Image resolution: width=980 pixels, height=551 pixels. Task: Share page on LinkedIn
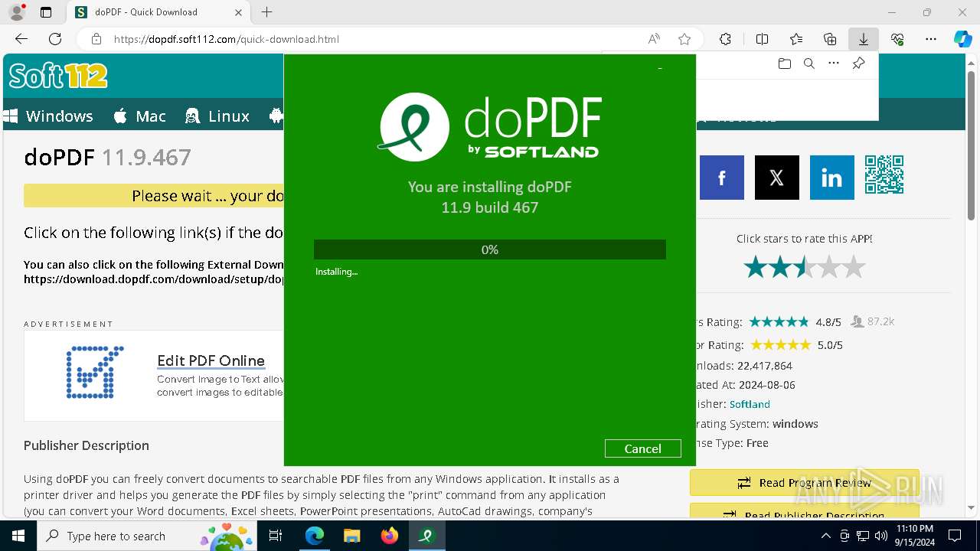832,178
